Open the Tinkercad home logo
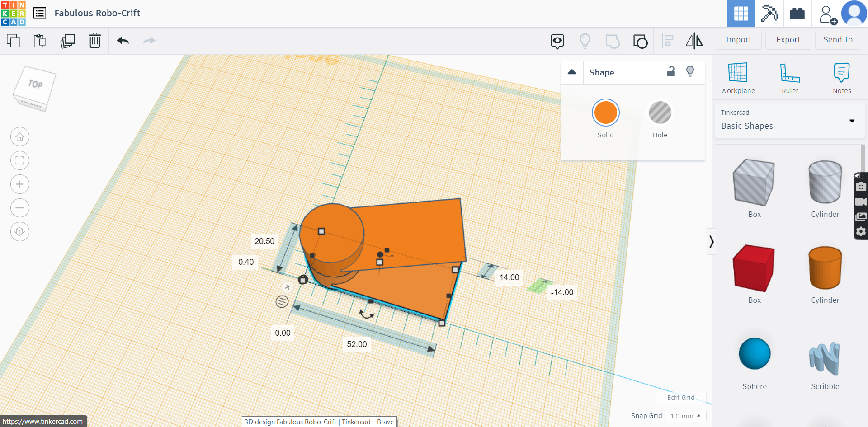This screenshot has width=868, height=427. click(14, 14)
